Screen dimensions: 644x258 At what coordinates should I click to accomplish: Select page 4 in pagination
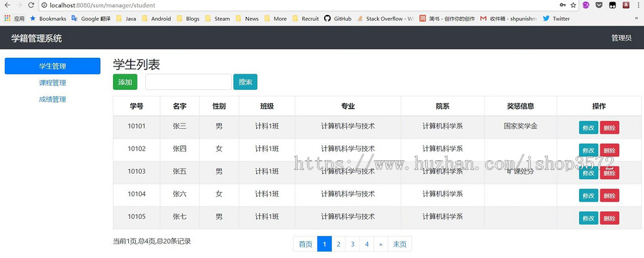point(367,244)
